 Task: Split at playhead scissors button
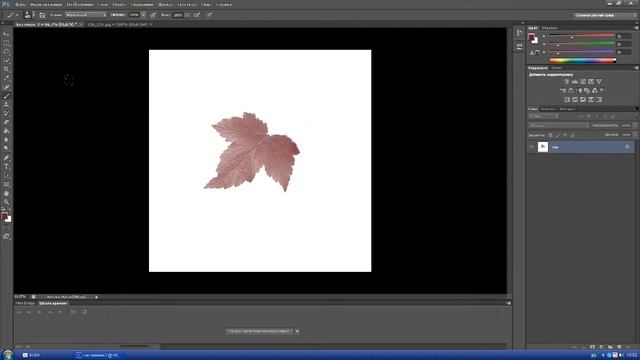point(73,312)
